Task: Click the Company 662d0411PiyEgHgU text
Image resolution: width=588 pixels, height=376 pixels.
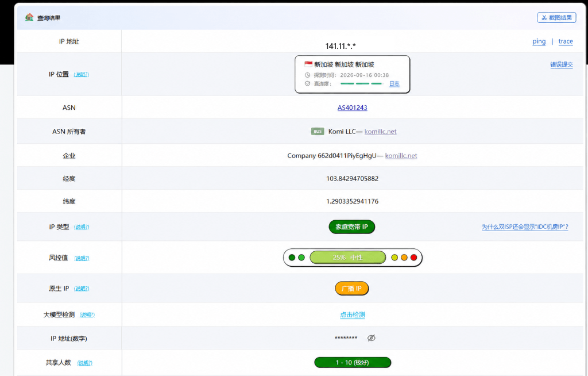Action: point(332,156)
